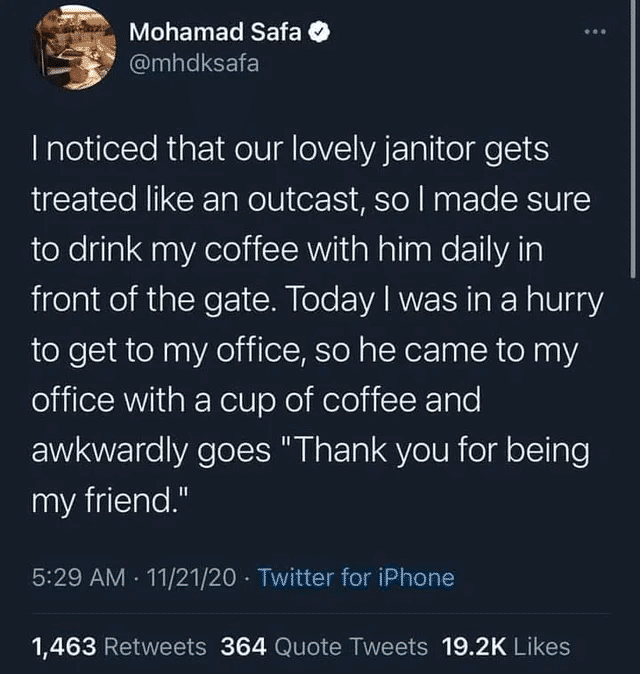Viewport: 640px width, 674px height.
Task: Click the 'Likes' label word
Action: [542, 646]
